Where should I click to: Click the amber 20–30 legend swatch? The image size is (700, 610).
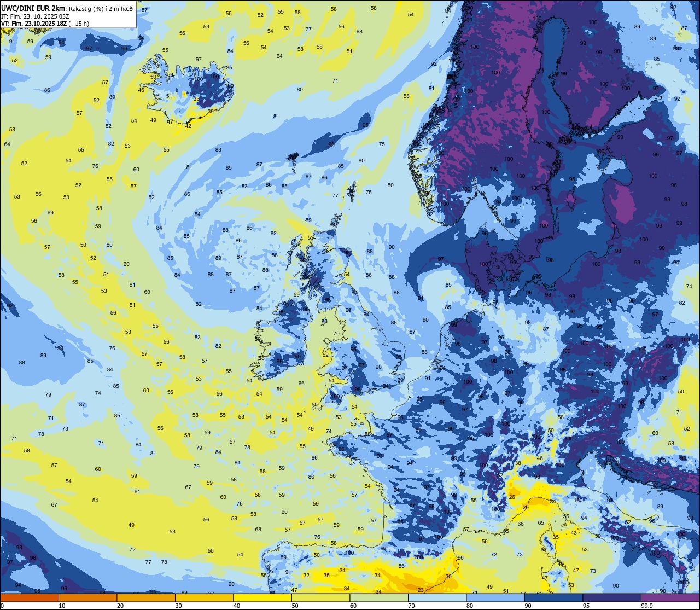[x=146, y=598]
